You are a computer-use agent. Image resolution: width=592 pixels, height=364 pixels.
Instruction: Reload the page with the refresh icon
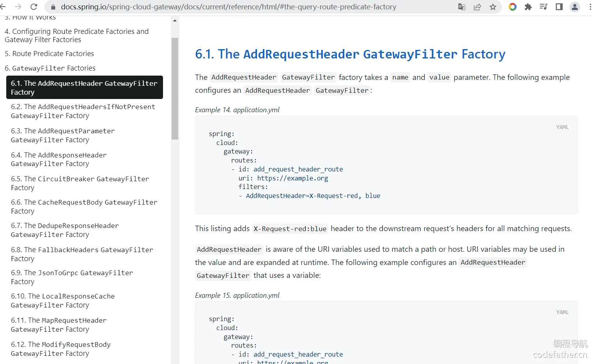pos(34,7)
